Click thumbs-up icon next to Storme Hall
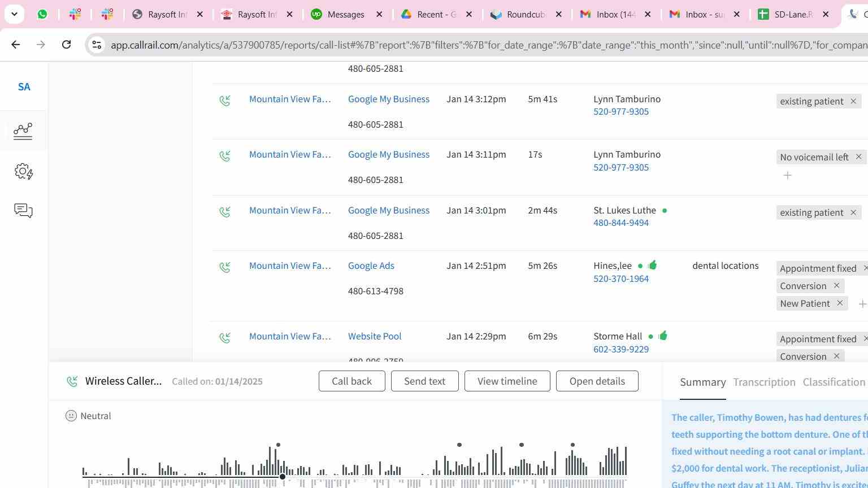This screenshot has height=488, width=868. point(663,335)
